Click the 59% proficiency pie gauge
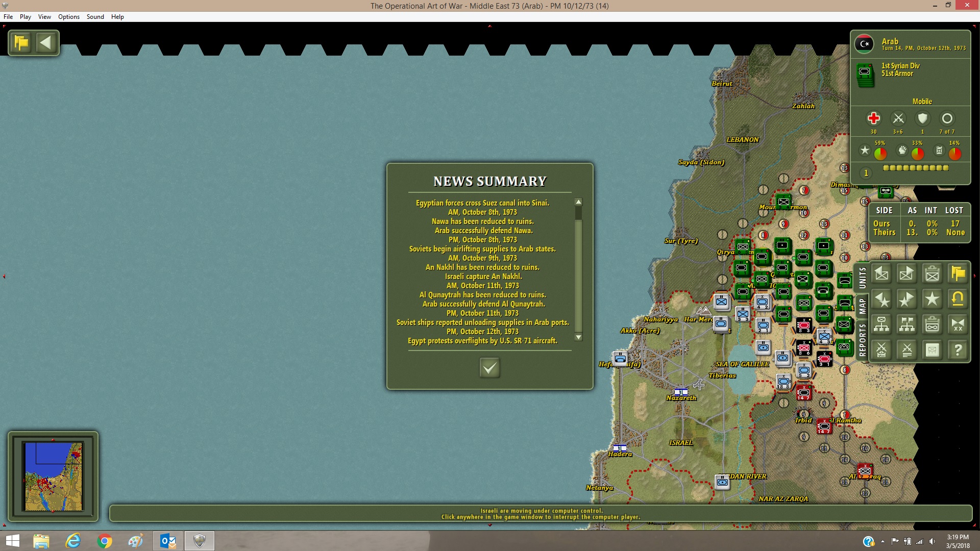Viewport: 980px width, 551px height. (880, 154)
